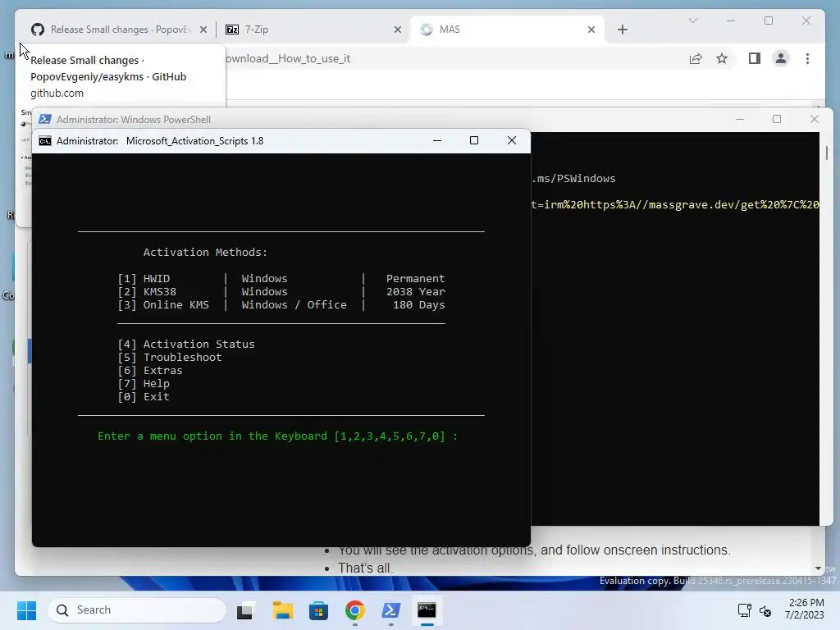Click the cmd icon in the MAS title bar
The height and width of the screenshot is (630, 840).
[45, 141]
